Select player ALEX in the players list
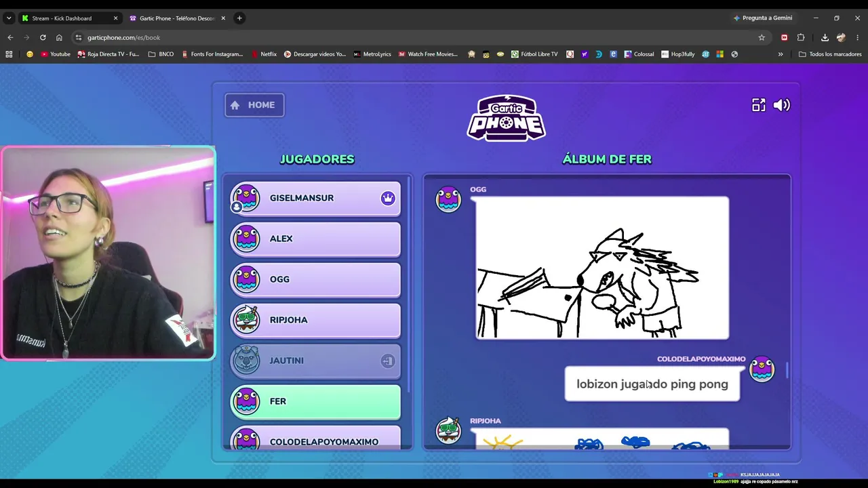This screenshot has width=868, height=488. coord(315,239)
